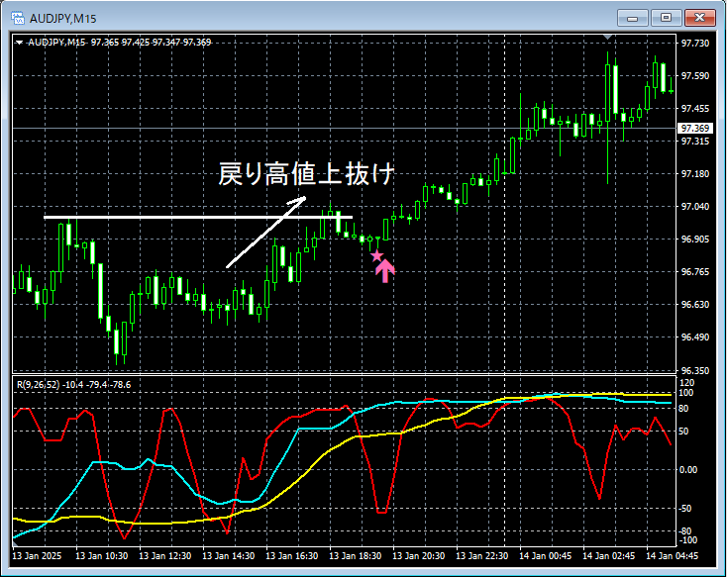The image size is (728, 577).
Task: Select the current price label 97.369
Action: point(695,129)
